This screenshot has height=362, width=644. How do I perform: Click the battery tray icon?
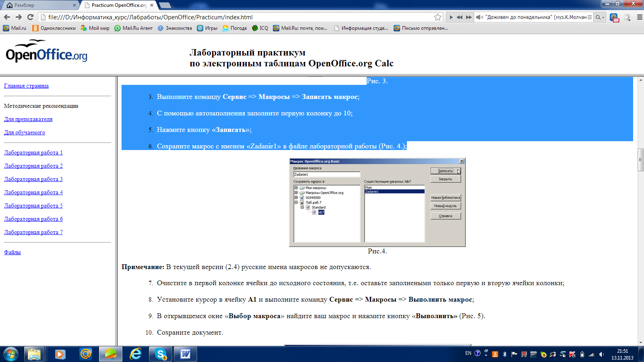coord(582,354)
